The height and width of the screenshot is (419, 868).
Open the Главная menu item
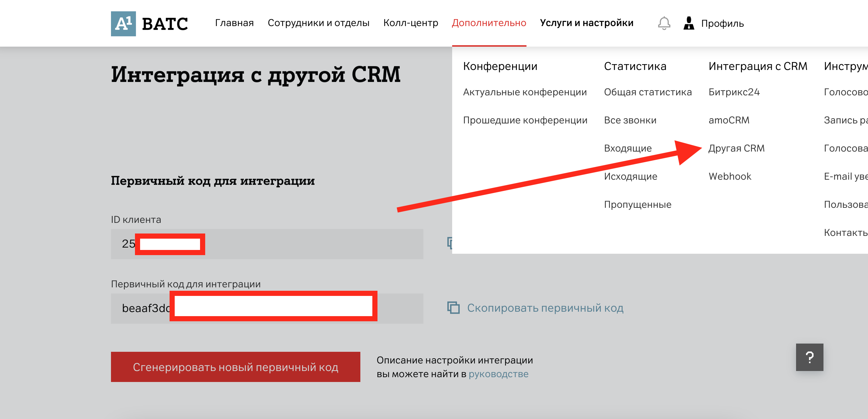234,23
